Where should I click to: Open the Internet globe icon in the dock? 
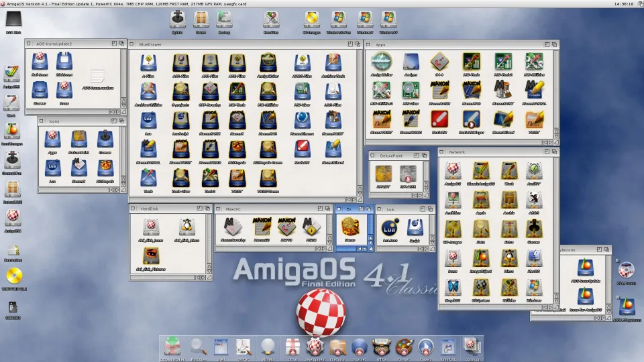359,347
